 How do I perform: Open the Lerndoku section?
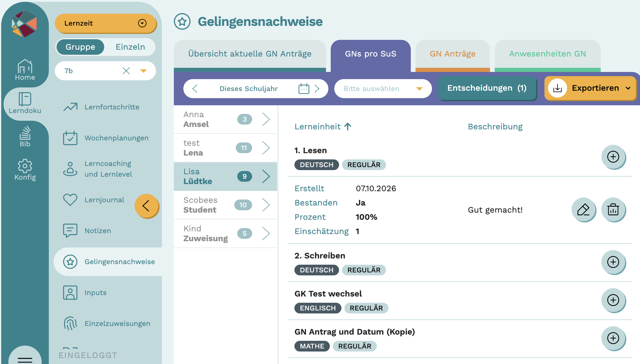point(25,103)
